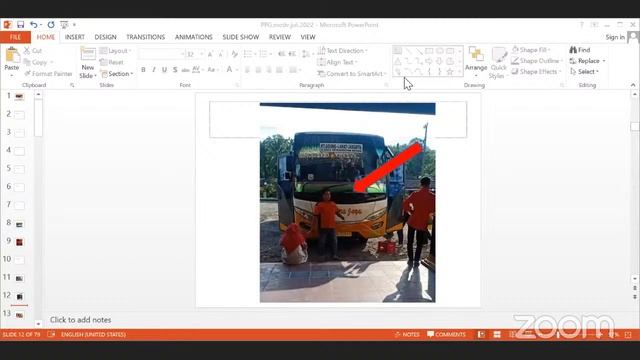This screenshot has width=640, height=360.
Task: Click the Decrease Font Size icon
Action: click(x=221, y=54)
